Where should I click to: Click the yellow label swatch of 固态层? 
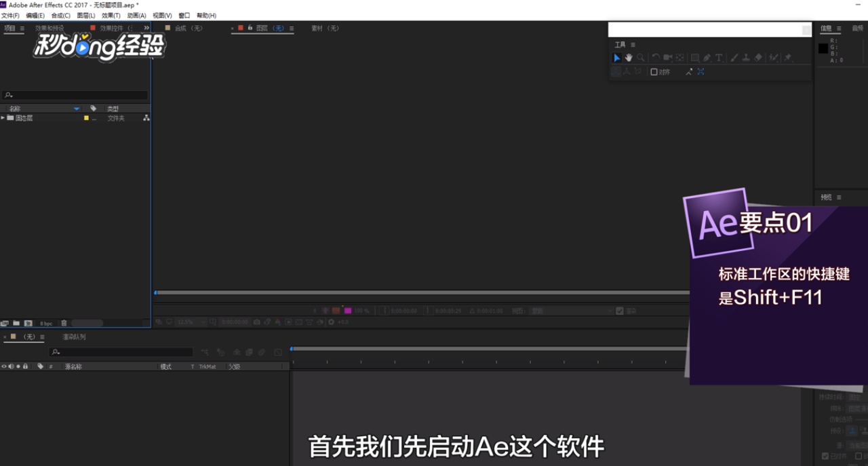point(86,118)
